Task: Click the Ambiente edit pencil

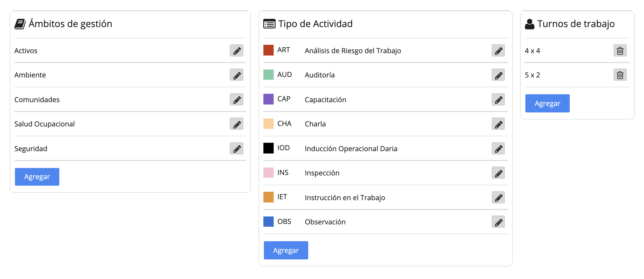Action: [237, 75]
